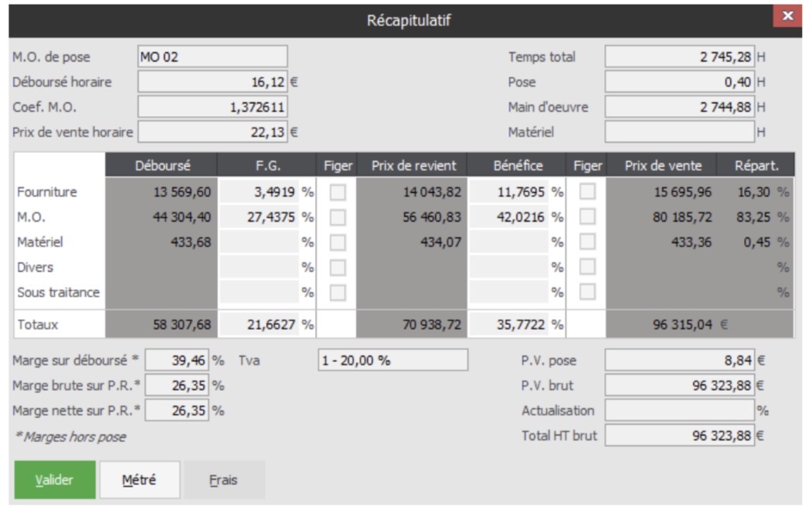Select Fourniture prix de vente 15 695,96
Image resolution: width=812 pixels, height=513 pixels.
[682, 192]
